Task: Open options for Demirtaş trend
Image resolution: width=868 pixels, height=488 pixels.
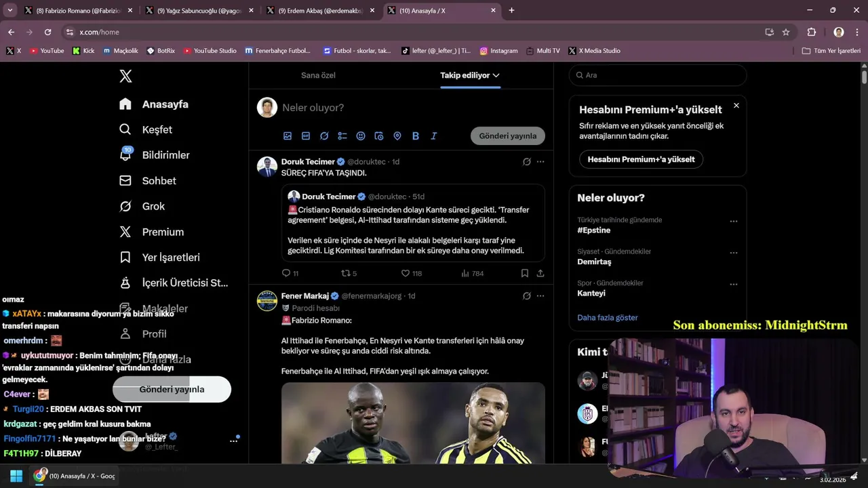Action: point(733,253)
